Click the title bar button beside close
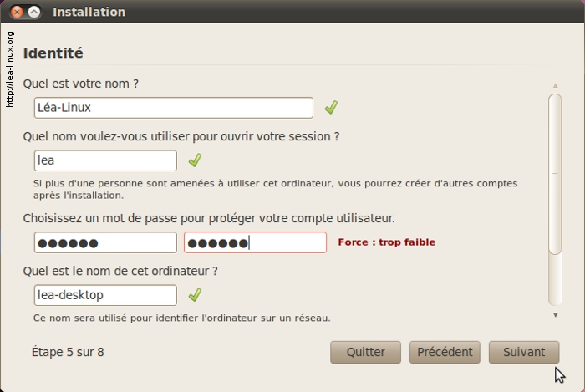585x392 pixels. coord(33,13)
